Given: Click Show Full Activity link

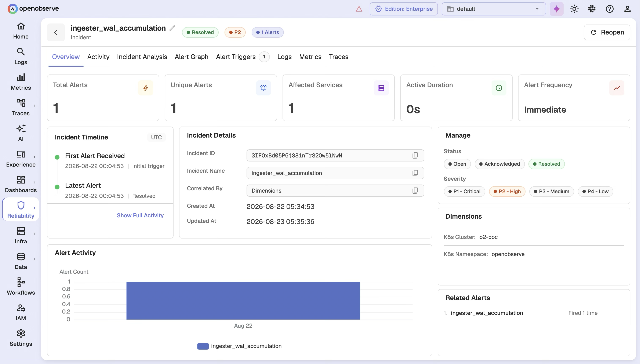Looking at the screenshot, I should click(140, 215).
